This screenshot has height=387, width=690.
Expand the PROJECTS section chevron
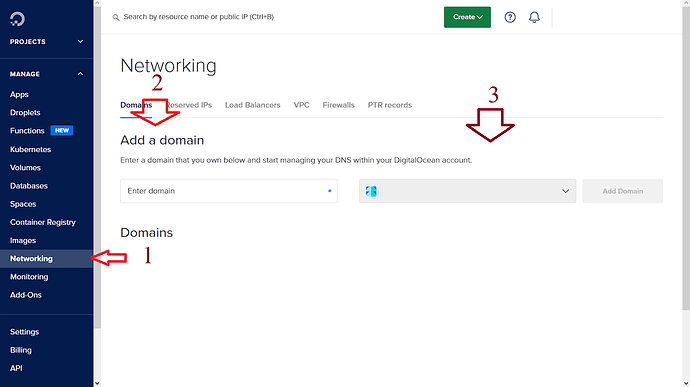80,41
